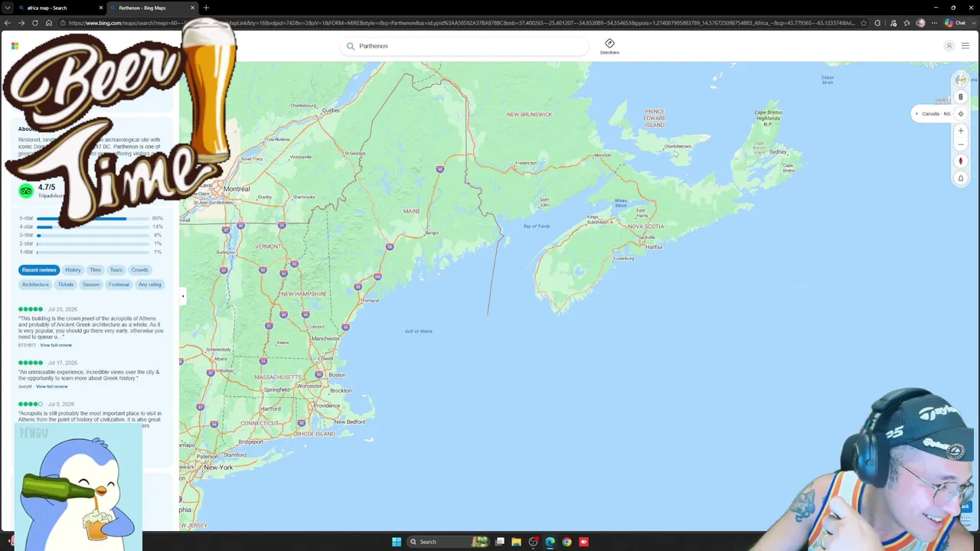Filter reviews by Season
The image size is (980, 551).
coord(91,285)
